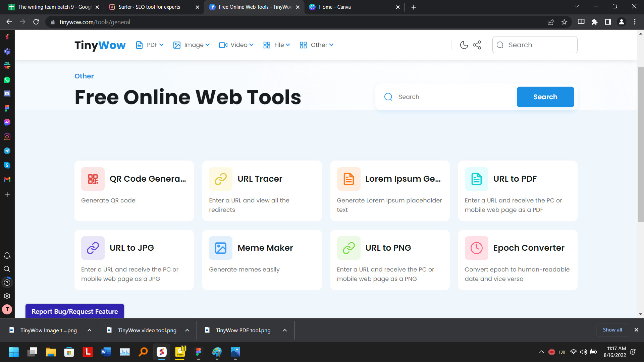Click the TinyWow logo

coord(100,45)
